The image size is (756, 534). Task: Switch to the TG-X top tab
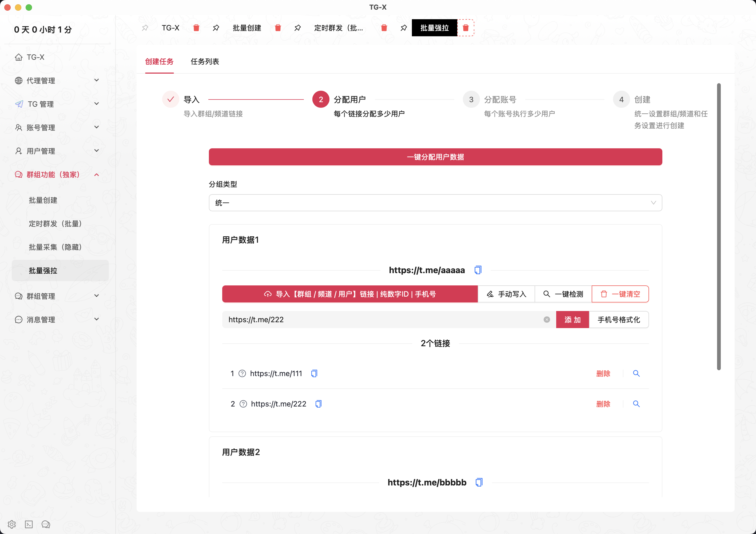click(x=170, y=28)
